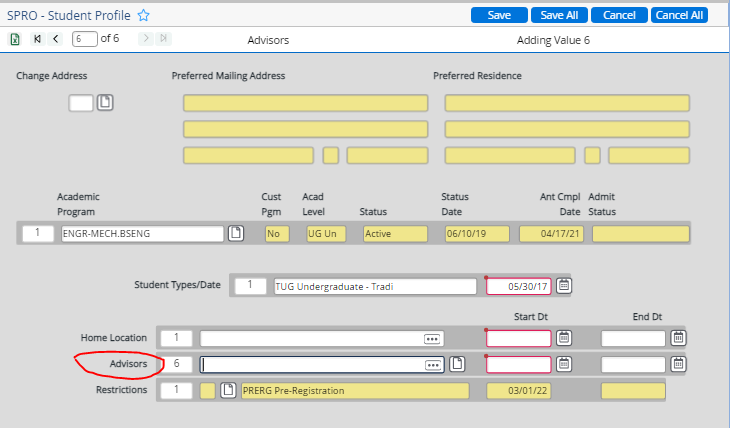This screenshot has height=428, width=733.
Task: Select Student Types row number 1
Action: click(251, 286)
